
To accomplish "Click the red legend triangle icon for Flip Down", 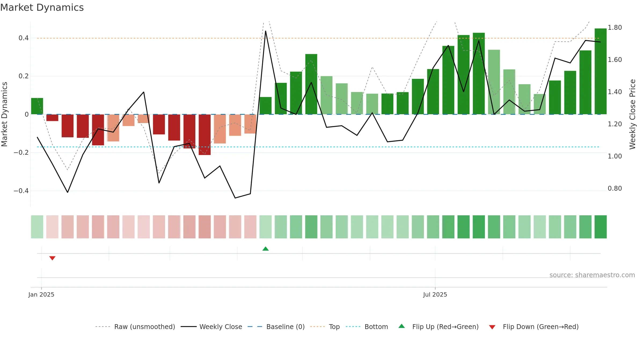I will coord(492,327).
